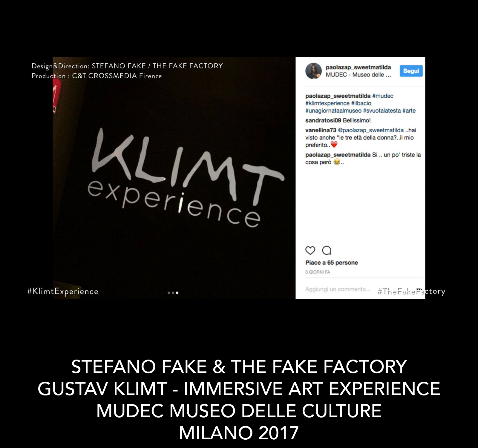Click the comment speech bubble icon
Screen dimensions: 478x448
point(327,250)
